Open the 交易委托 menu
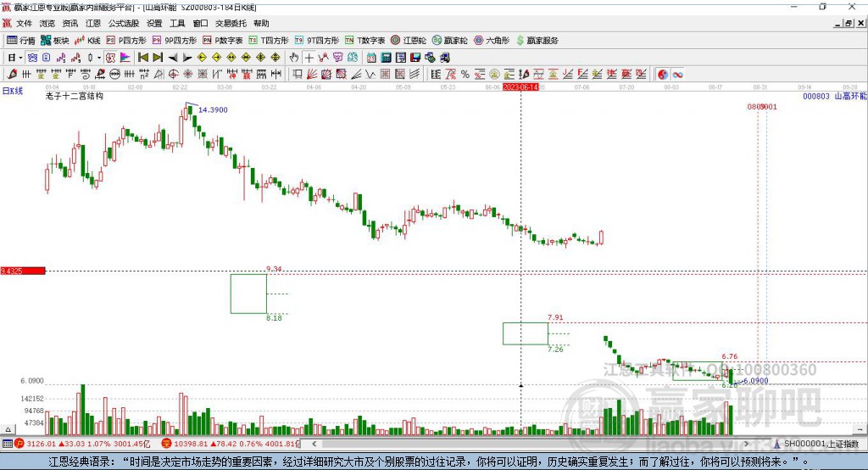Viewport: 868px width, 470px height. 231,23
